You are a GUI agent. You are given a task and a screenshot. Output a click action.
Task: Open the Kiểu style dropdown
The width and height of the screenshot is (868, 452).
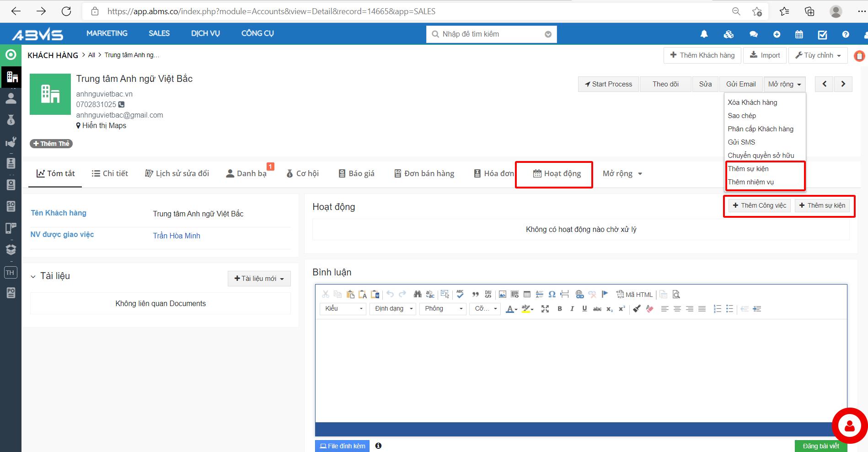[343, 309]
